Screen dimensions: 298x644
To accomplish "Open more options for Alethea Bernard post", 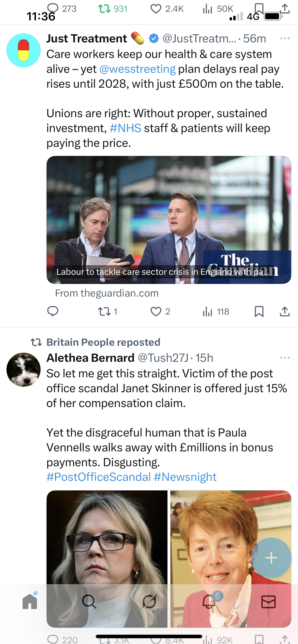I will point(285,358).
